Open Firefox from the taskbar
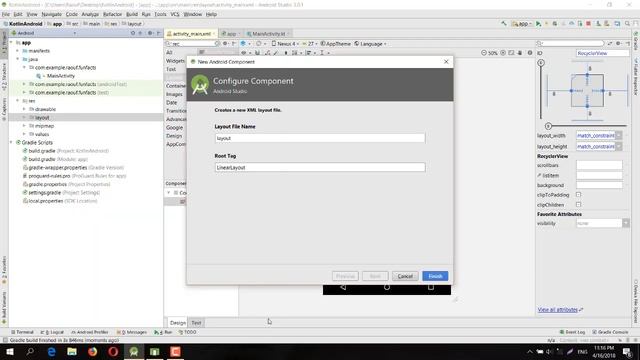Viewport: 640px width, 360px height. [x=93, y=351]
